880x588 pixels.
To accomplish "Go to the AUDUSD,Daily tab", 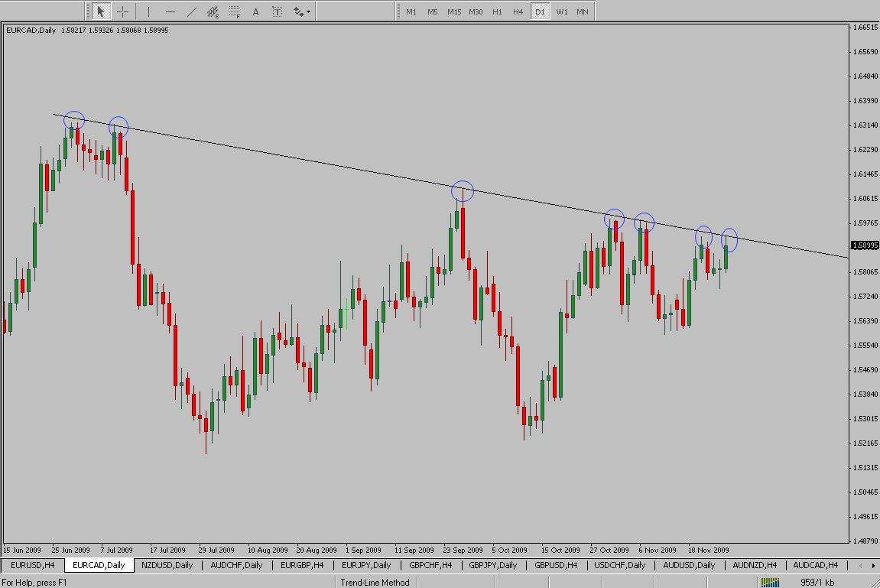I will 689,565.
